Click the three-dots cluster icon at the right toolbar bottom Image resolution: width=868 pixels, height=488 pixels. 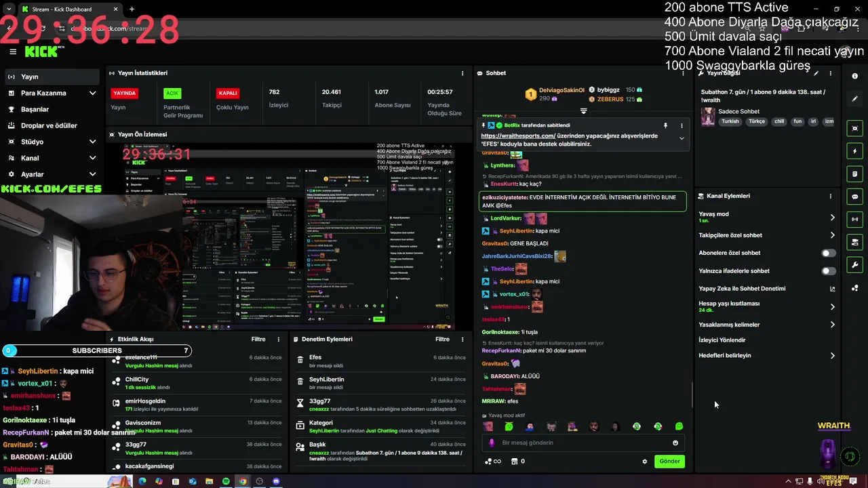point(855,288)
